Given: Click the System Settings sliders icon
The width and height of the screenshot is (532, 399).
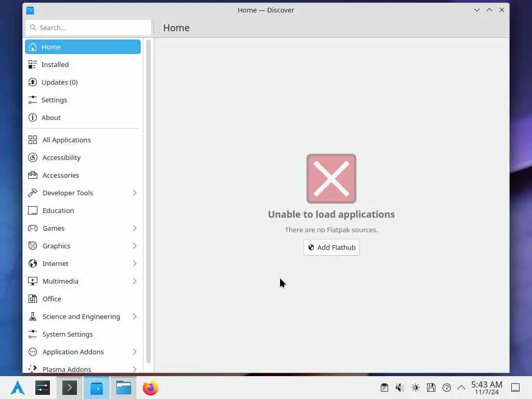Looking at the screenshot, I should pyautogui.click(x=33, y=334).
